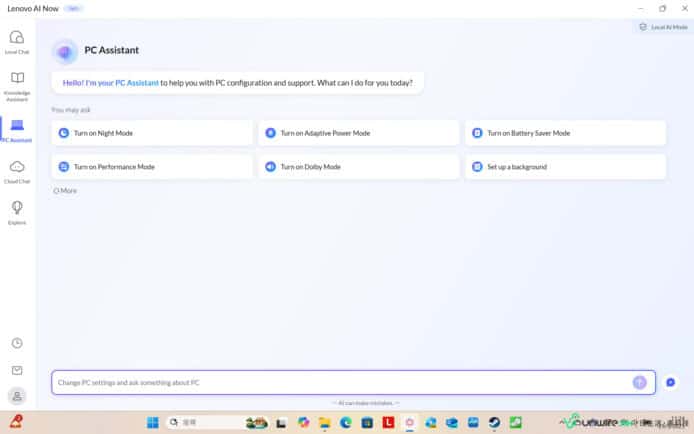Open the Knowledge Assistant section

[17, 86]
